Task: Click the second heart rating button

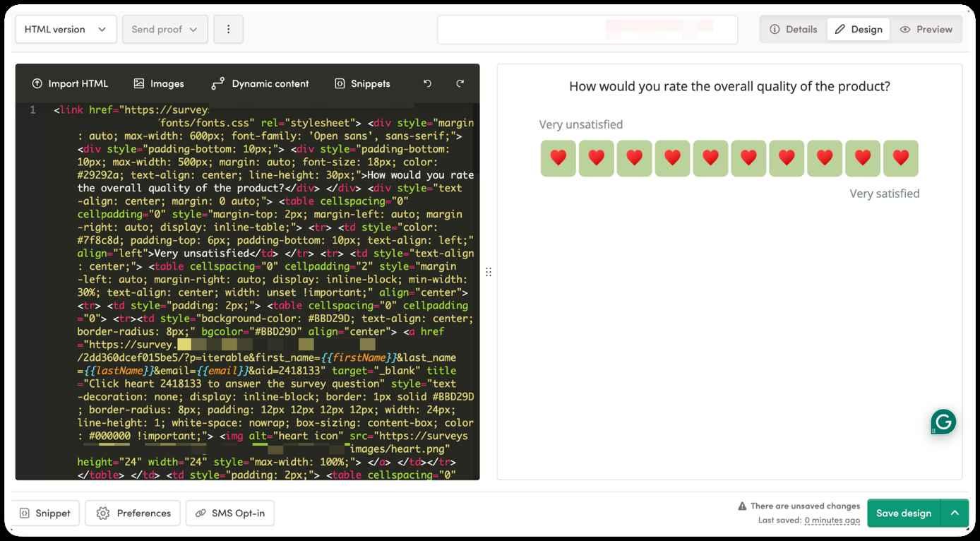Action: (597, 158)
